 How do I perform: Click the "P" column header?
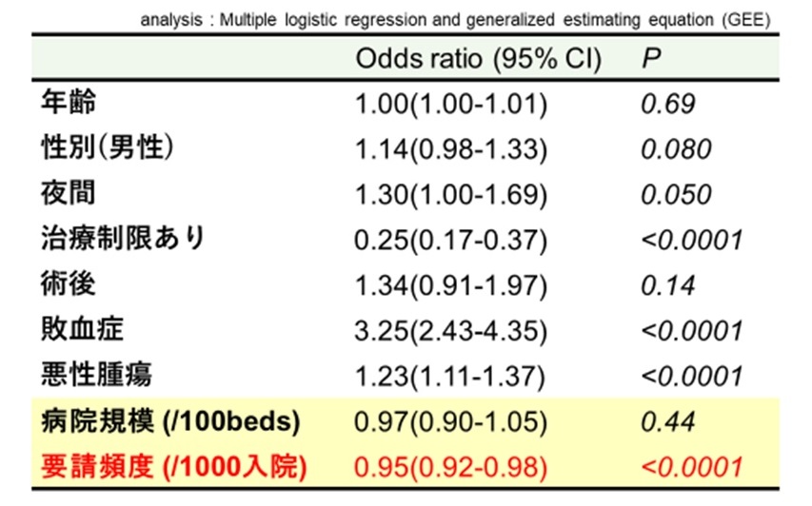[651, 59]
